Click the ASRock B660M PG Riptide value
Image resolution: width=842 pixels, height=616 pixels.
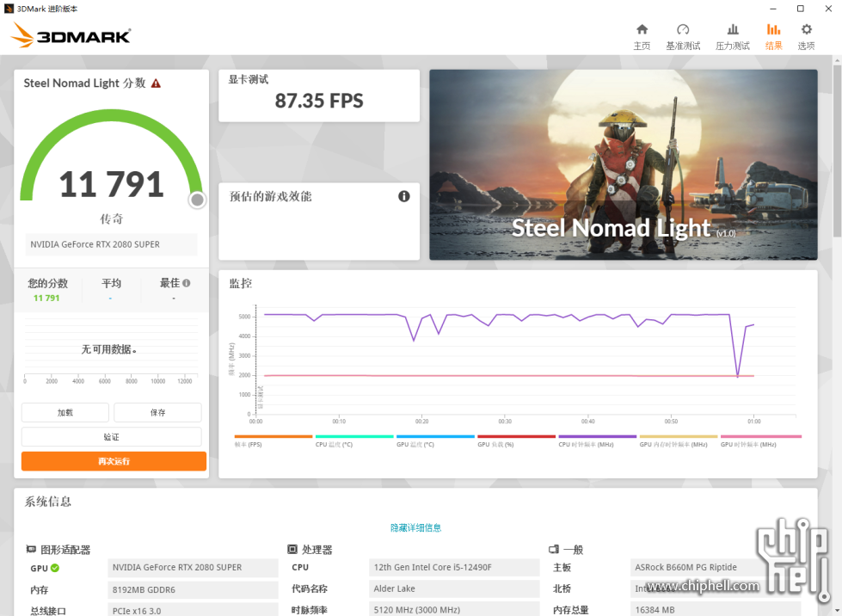tap(716, 567)
